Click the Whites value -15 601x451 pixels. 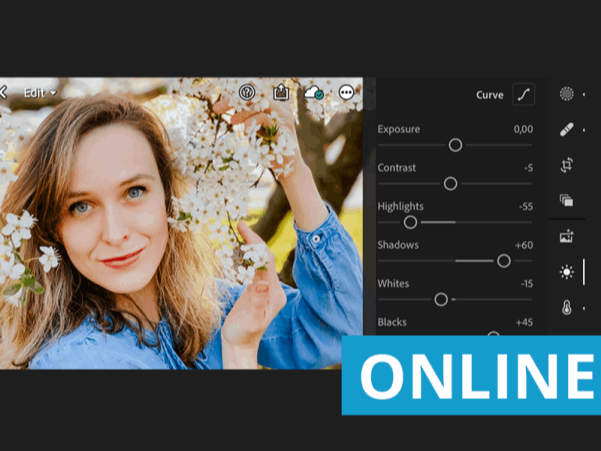point(527,284)
